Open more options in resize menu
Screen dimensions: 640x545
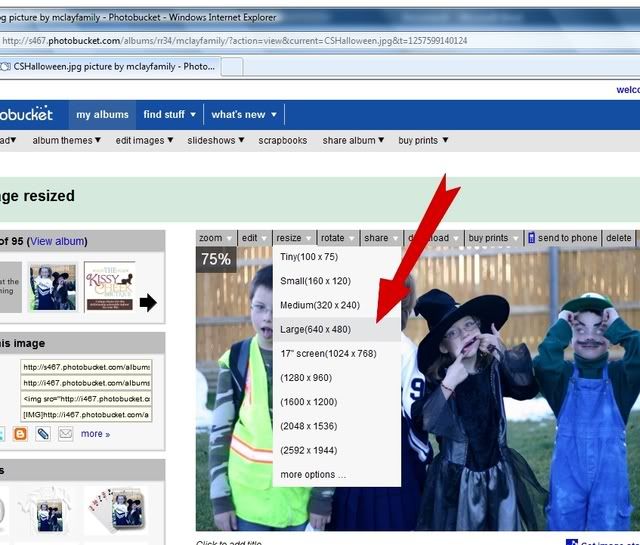[337, 475]
